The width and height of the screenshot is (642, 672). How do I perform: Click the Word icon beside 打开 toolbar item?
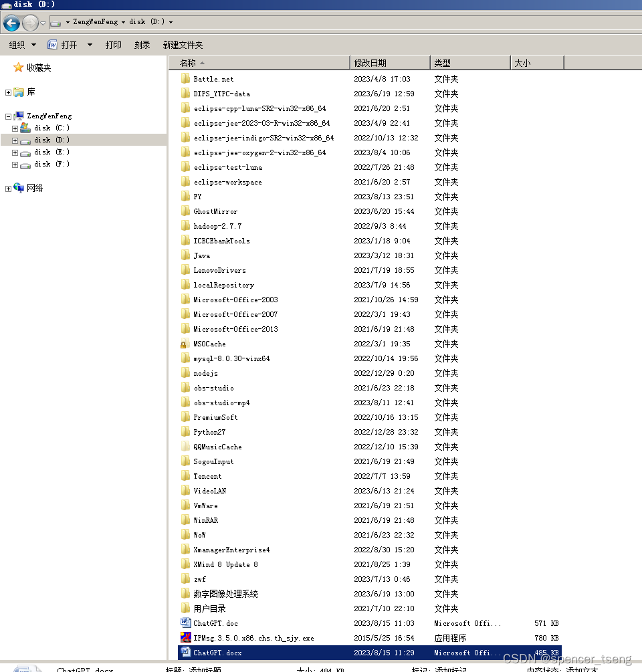coord(53,45)
